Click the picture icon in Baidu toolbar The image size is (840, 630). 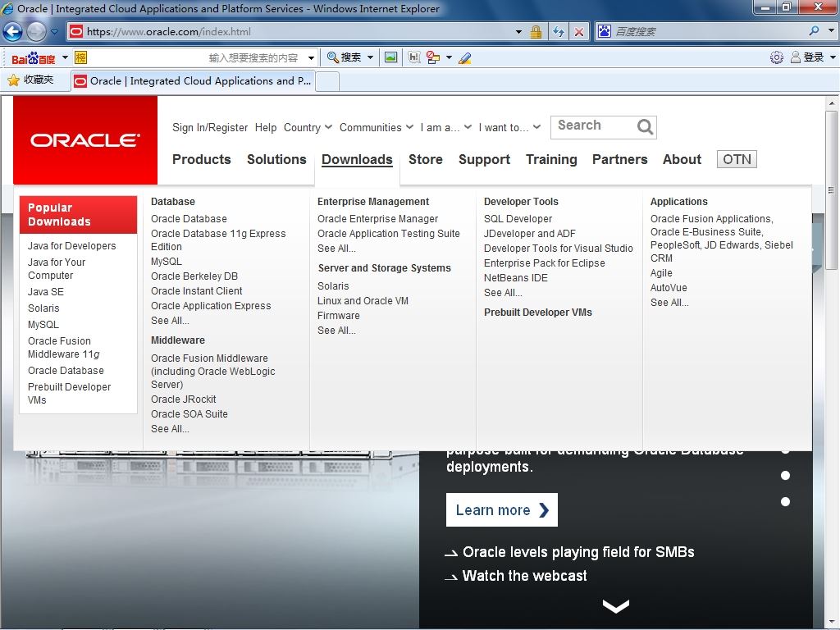391,57
